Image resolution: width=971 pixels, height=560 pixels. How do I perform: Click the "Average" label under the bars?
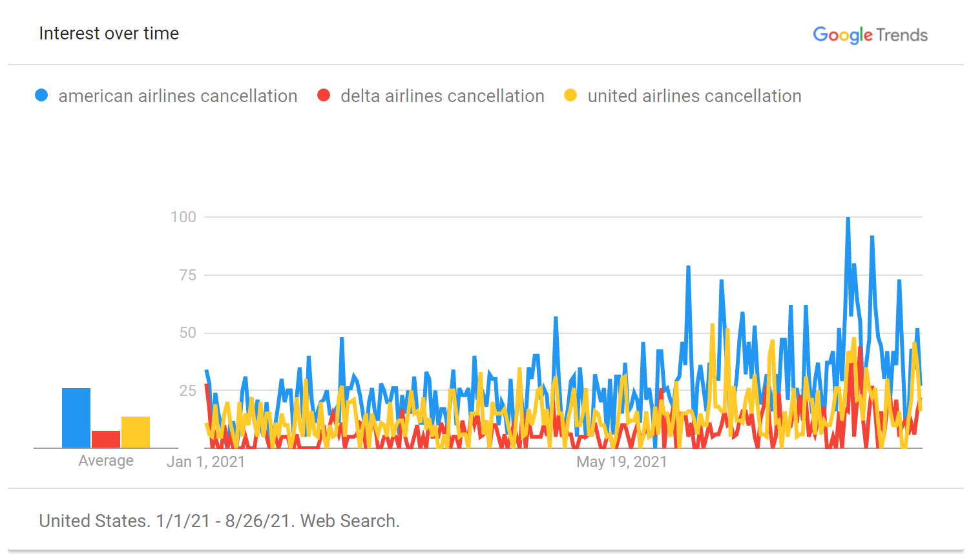coord(106,461)
